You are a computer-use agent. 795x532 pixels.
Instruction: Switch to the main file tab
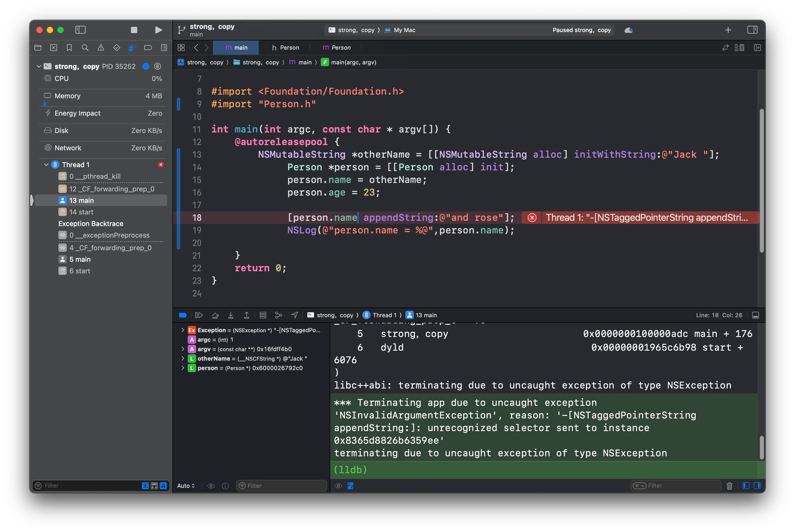click(x=236, y=48)
